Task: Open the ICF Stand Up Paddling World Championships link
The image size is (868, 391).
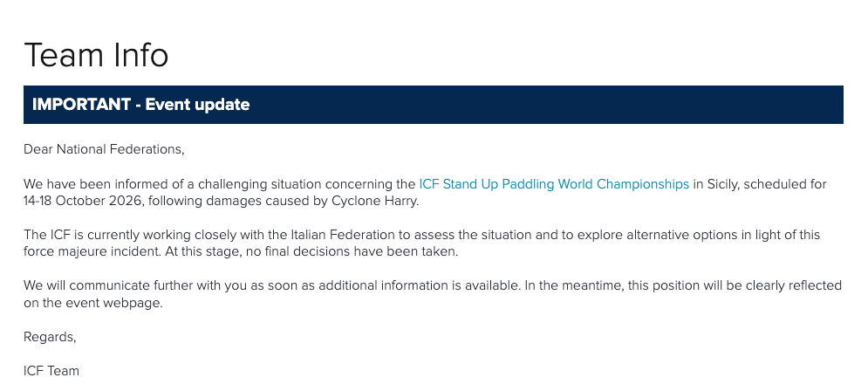Action: (x=554, y=184)
